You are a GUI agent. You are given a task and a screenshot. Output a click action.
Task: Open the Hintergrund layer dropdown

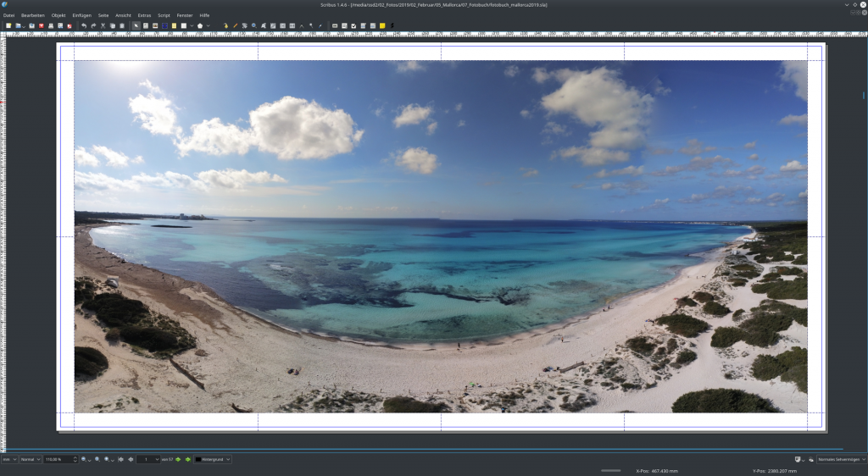213,459
